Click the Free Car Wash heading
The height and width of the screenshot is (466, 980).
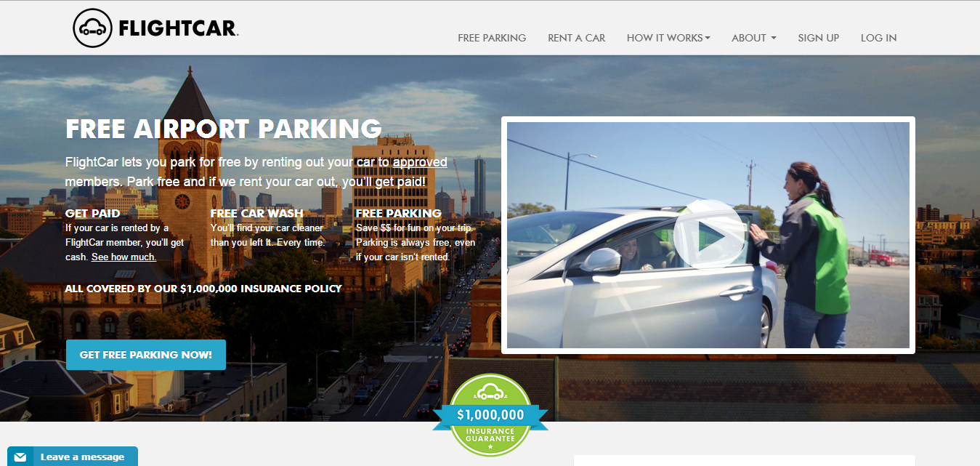[x=257, y=213]
